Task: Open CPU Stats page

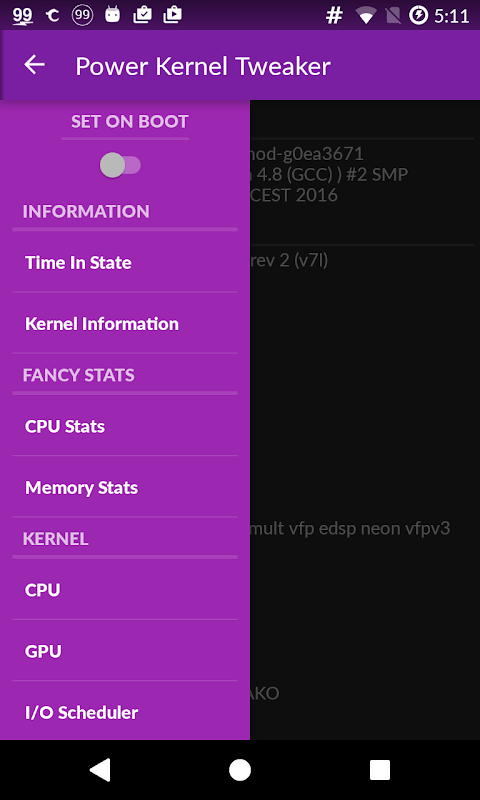Action: [125, 426]
